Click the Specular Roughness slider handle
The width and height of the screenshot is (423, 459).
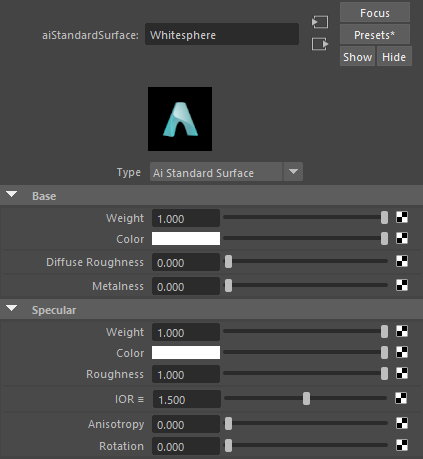pyautogui.click(x=384, y=373)
